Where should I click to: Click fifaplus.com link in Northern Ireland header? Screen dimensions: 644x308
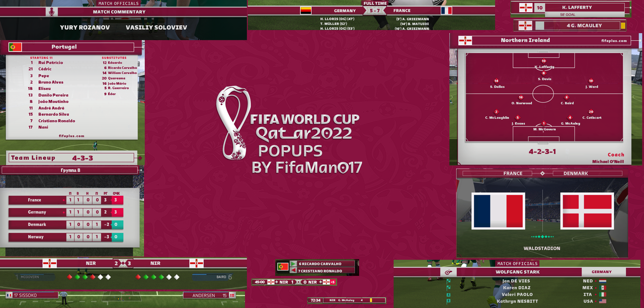[x=614, y=41]
